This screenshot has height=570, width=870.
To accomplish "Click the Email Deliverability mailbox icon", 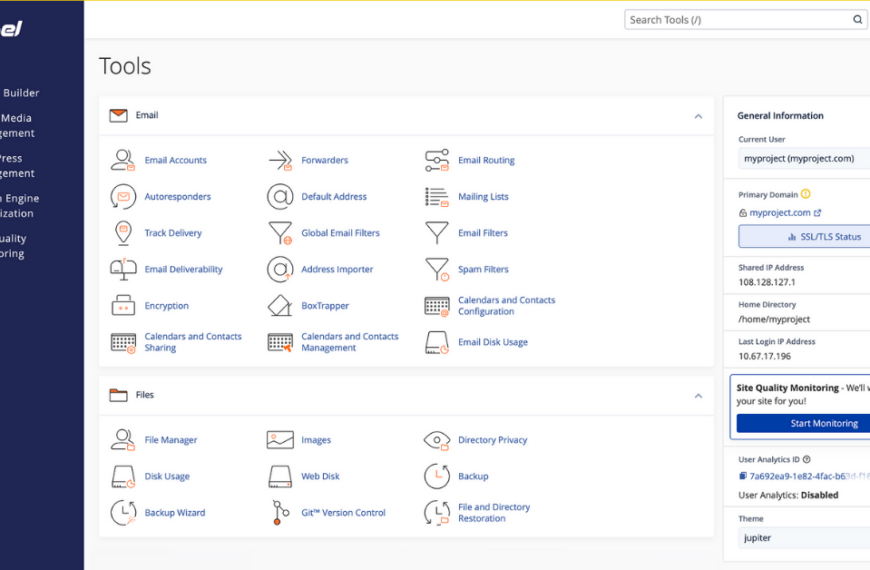I will [x=123, y=269].
